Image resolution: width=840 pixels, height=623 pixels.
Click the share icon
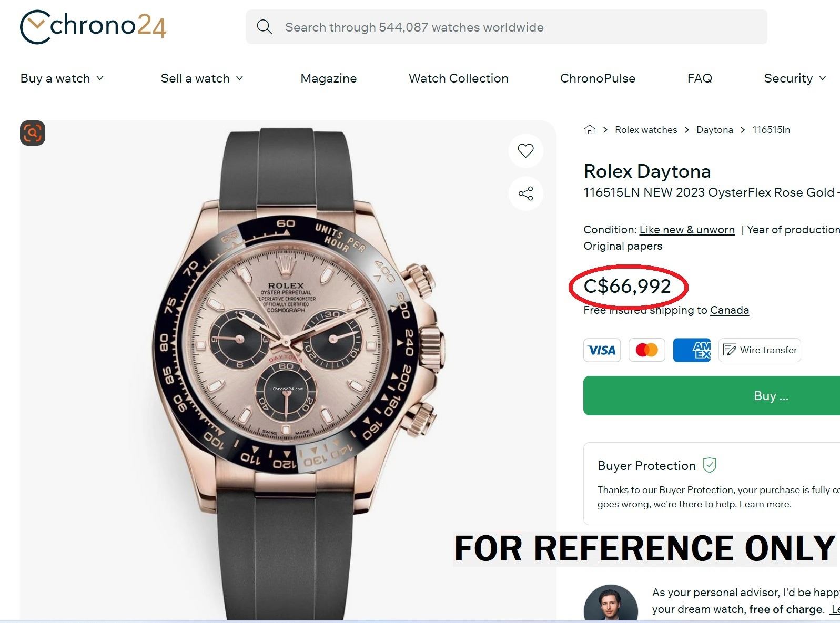pos(525,193)
